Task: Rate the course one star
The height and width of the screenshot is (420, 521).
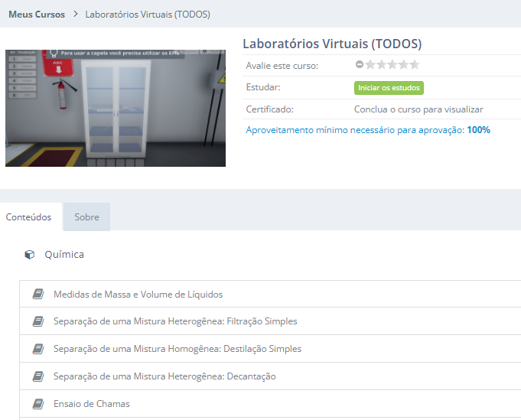Action: coord(370,64)
